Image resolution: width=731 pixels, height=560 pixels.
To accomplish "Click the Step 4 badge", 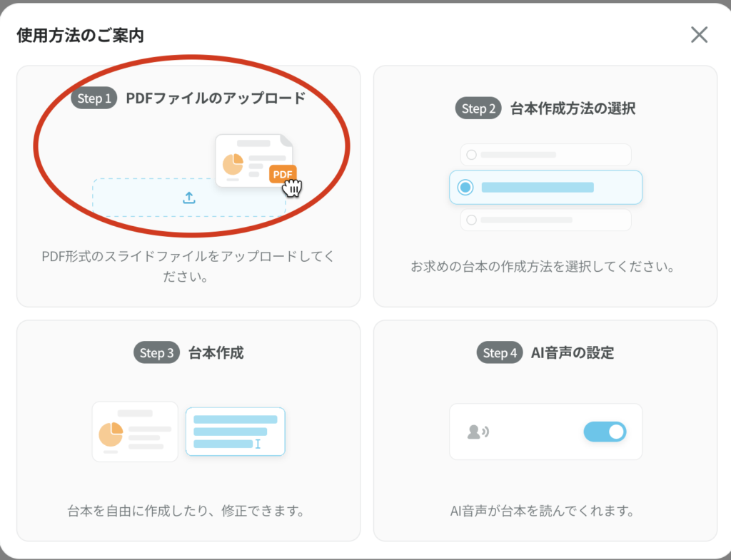I will click(500, 352).
